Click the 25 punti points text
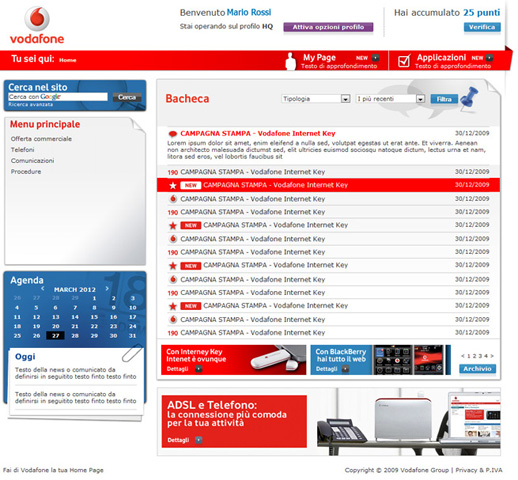The image size is (518, 480). 482,13
